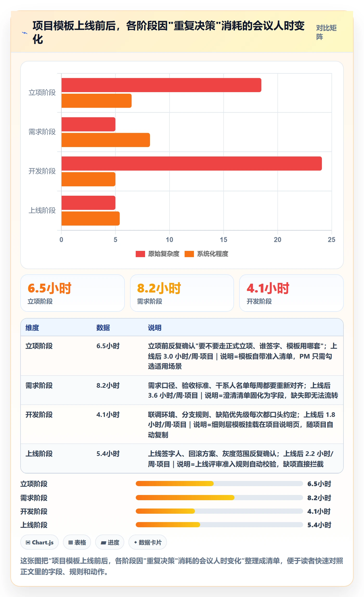The image size is (364, 597).
Task: Select the 6.5小时 cell in the table
Action: (108, 346)
